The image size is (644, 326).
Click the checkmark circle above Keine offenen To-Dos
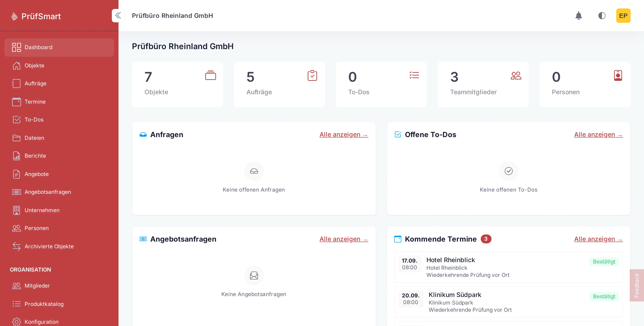pyautogui.click(x=508, y=171)
